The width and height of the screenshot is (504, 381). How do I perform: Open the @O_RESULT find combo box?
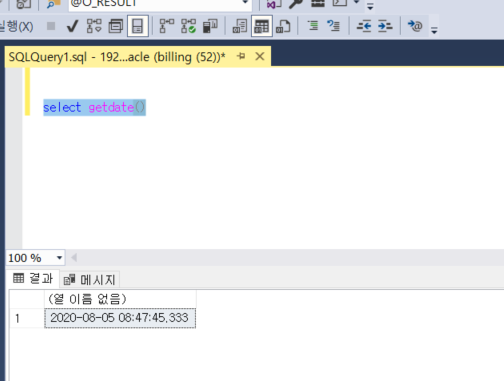[x=245, y=2]
